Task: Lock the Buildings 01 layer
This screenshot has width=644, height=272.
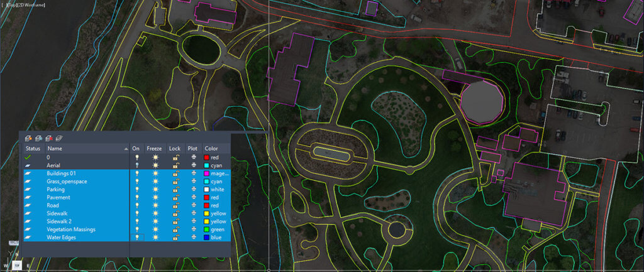Action: (x=175, y=173)
